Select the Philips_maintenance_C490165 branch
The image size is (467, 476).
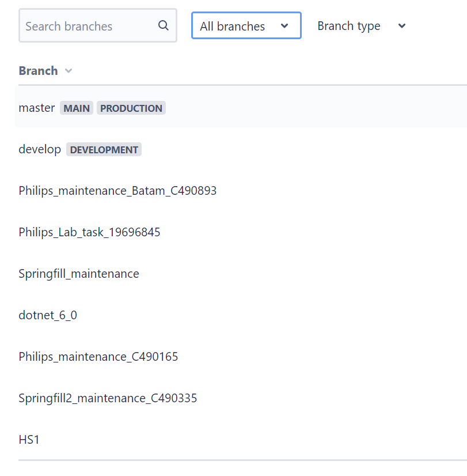pyautogui.click(x=98, y=356)
